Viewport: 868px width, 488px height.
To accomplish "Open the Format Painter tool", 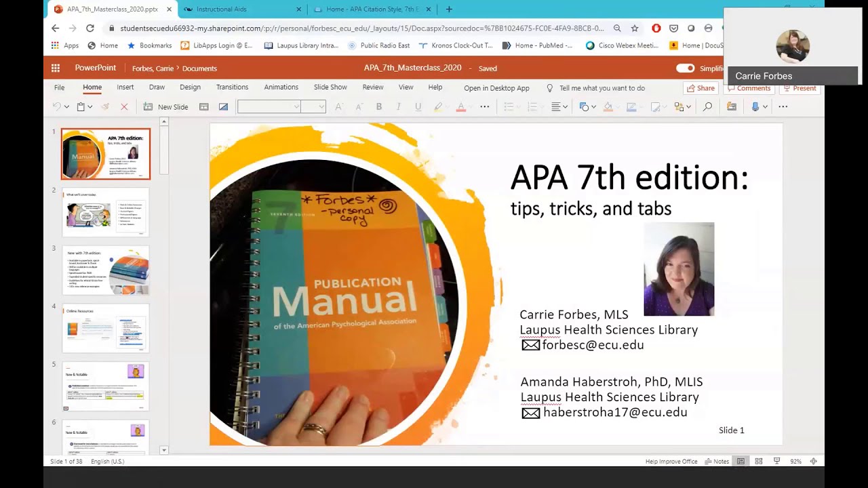I will pos(106,106).
